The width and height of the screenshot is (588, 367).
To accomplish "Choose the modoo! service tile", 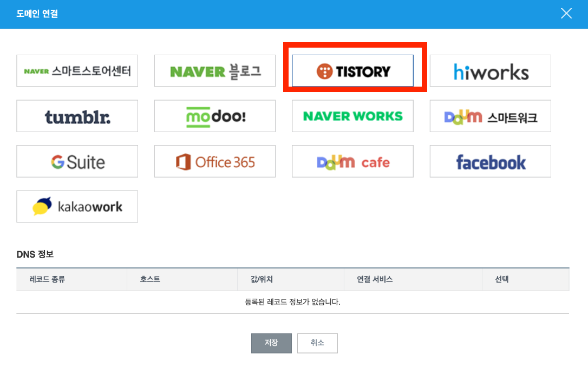I will [x=215, y=116].
